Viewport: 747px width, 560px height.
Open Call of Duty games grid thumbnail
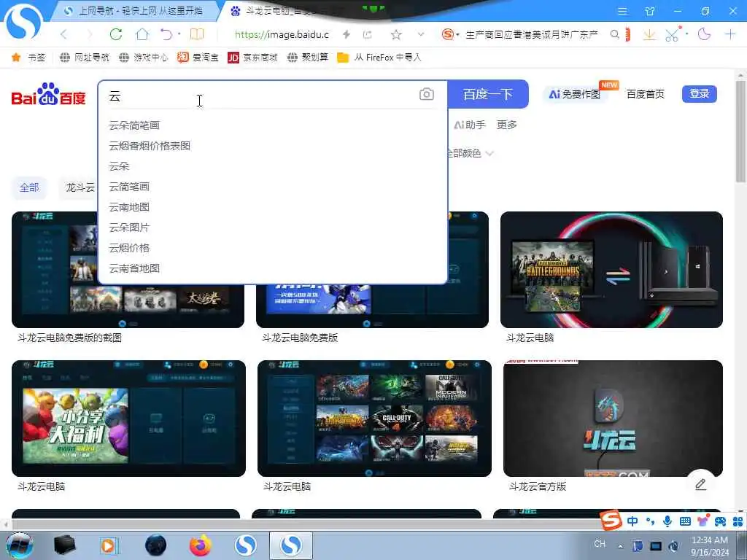click(x=374, y=418)
